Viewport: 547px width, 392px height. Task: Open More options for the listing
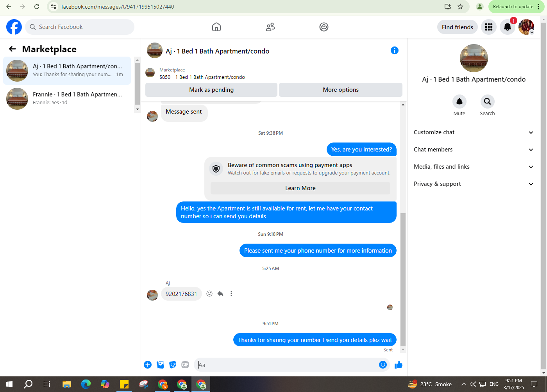pyautogui.click(x=341, y=90)
